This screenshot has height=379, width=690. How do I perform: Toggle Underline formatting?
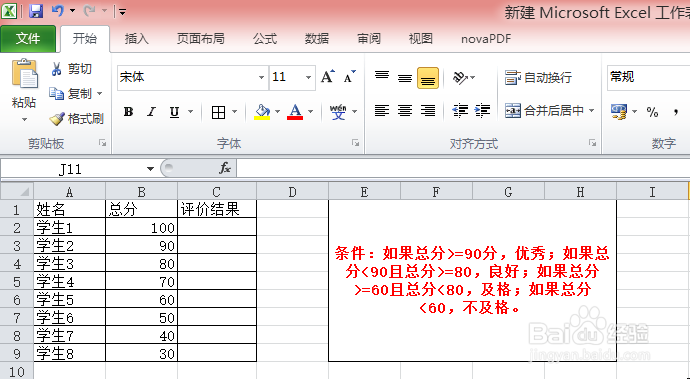tap(175, 112)
